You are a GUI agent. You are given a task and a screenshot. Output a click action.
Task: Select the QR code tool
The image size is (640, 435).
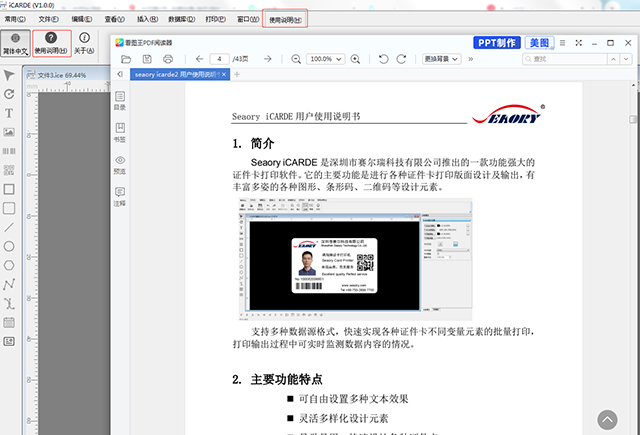click(x=9, y=170)
